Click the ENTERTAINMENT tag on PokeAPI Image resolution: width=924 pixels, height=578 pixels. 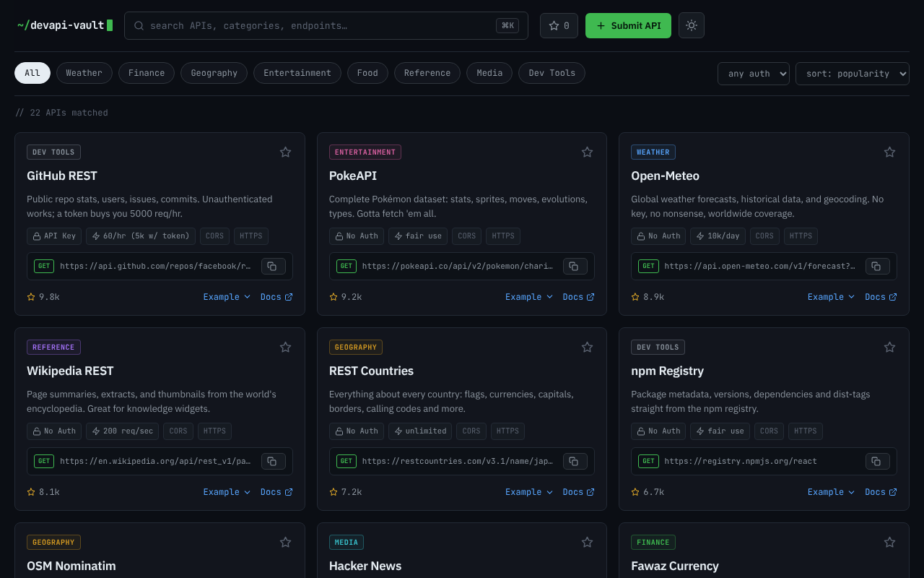point(365,152)
